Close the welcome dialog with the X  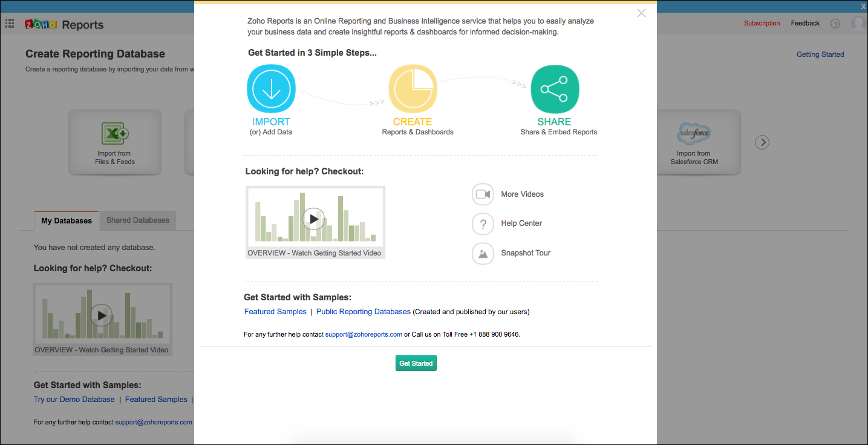coord(641,13)
